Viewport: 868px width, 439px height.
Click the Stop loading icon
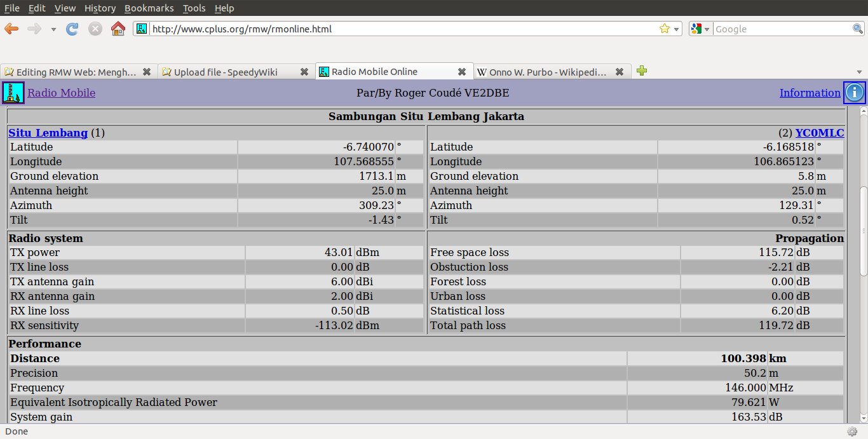coord(95,29)
